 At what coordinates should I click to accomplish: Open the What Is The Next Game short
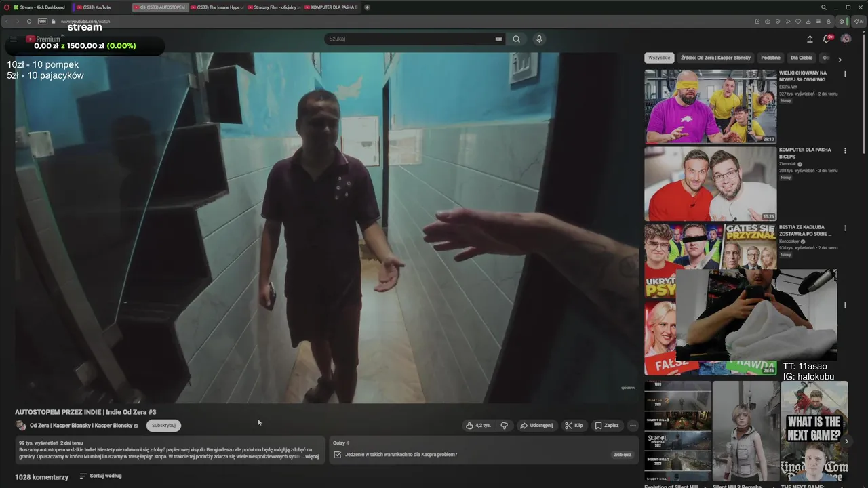click(814, 431)
